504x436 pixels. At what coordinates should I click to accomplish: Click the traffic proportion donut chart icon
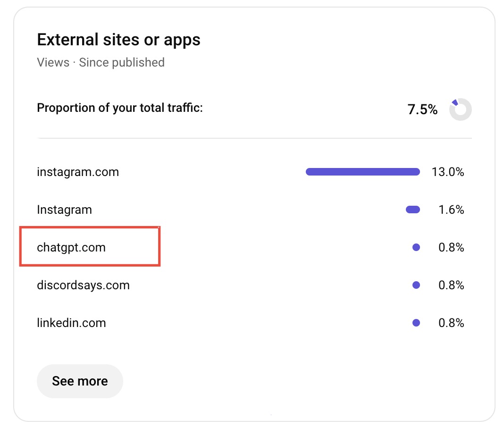tap(460, 109)
